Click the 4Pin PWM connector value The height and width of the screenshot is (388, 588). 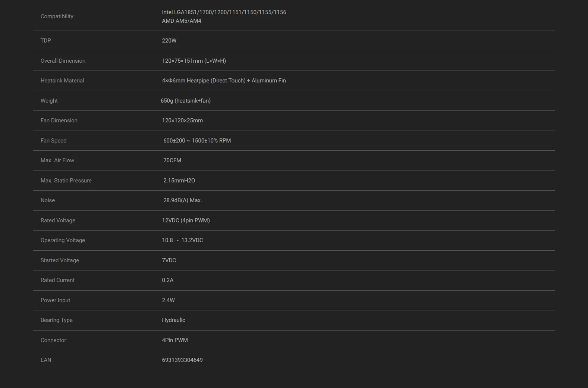pyautogui.click(x=174, y=340)
